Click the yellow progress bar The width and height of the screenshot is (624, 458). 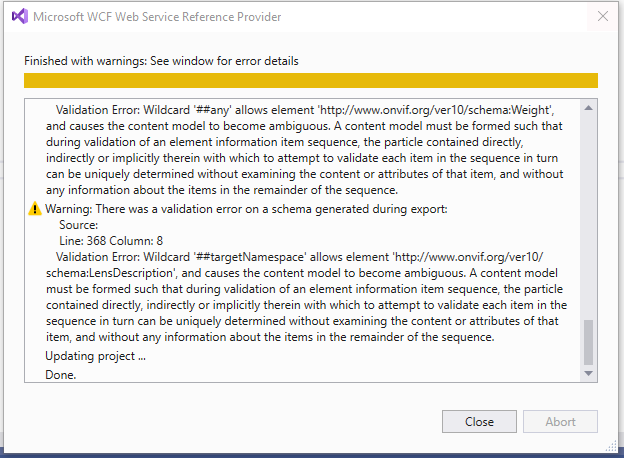pos(310,81)
